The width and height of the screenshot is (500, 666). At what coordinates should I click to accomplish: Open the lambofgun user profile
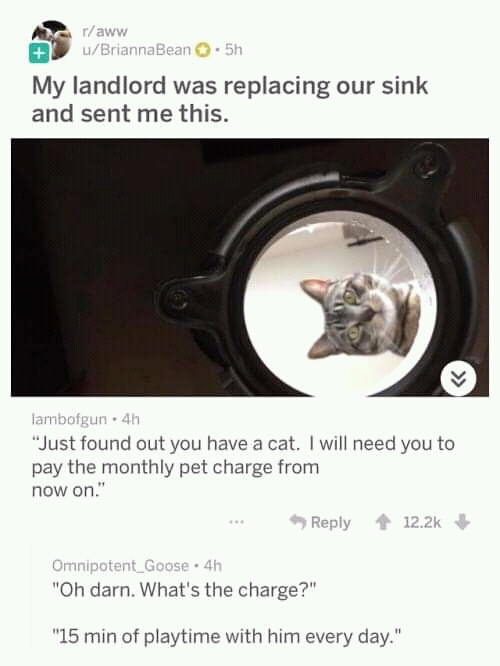69,420
